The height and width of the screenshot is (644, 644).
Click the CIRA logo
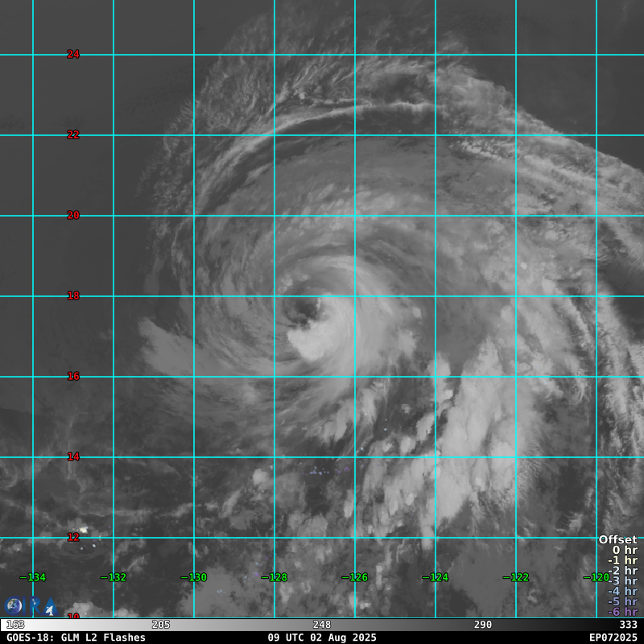tap(31, 606)
